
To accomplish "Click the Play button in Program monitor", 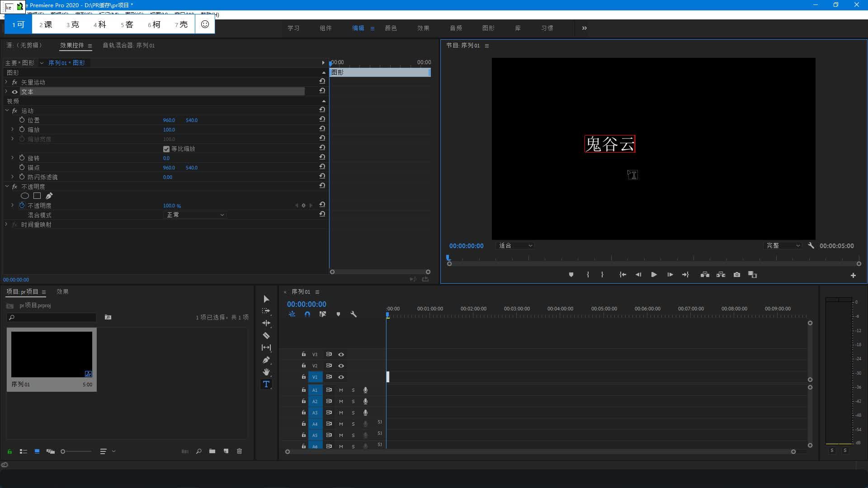I will pos(654,275).
